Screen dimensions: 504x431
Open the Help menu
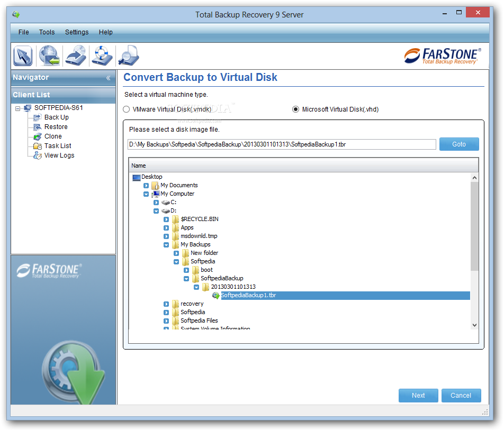coord(105,32)
